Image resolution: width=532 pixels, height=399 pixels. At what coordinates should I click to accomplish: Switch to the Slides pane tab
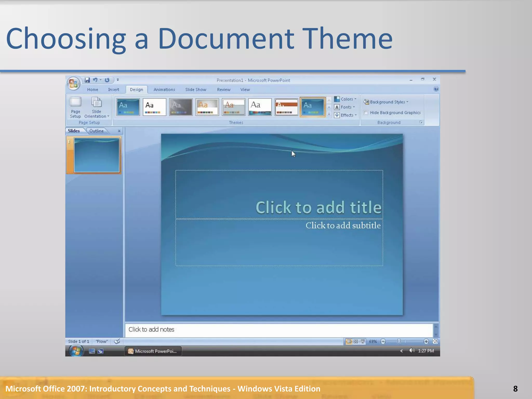click(x=74, y=131)
